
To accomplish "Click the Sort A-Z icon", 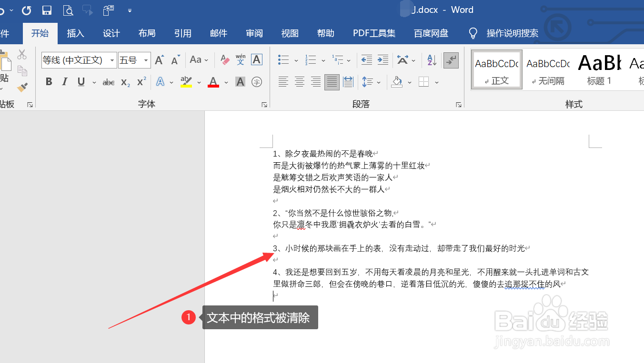I will coord(432,60).
